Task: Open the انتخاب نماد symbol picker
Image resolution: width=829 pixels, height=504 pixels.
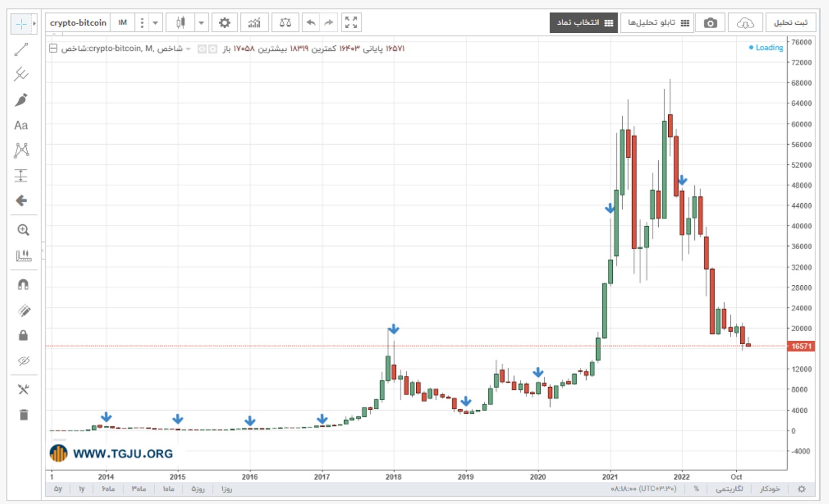Action: pos(584,23)
